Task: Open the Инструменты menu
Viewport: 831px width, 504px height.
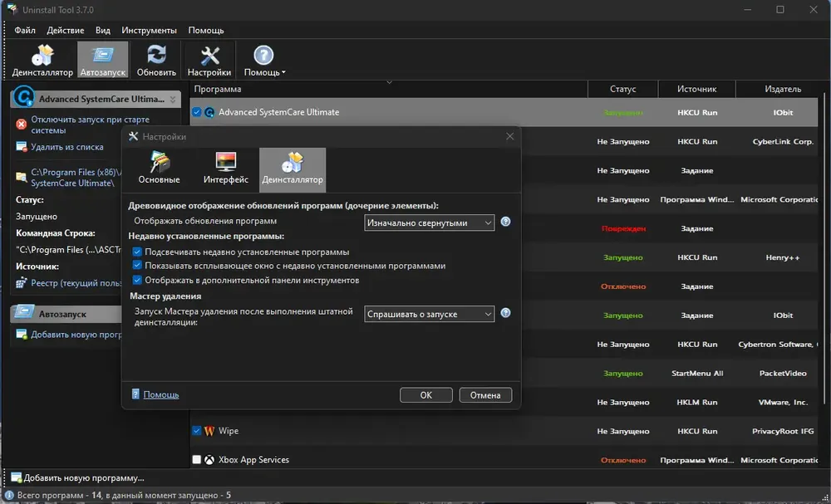Action: (x=149, y=30)
